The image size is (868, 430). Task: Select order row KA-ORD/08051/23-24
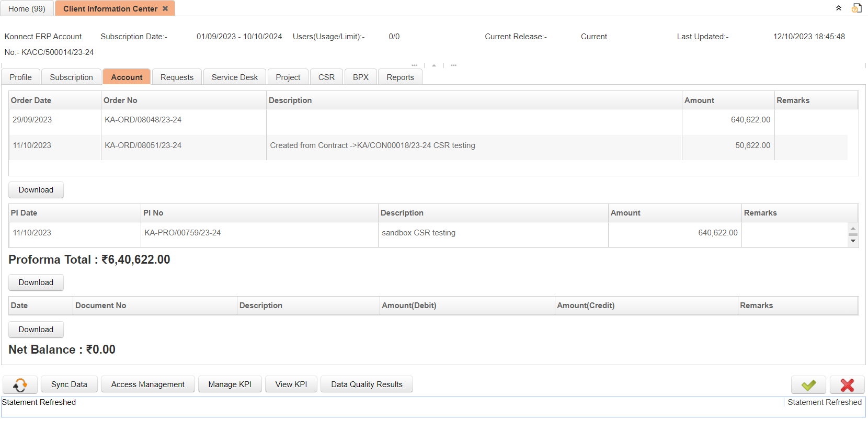143,145
